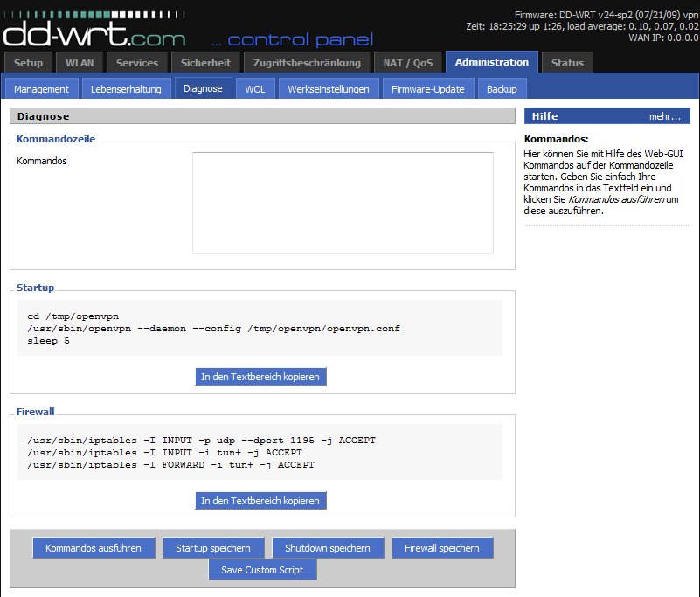Click the 'Kommandos:' help heading
Image resolution: width=700 pixels, height=597 pixels.
pyautogui.click(x=557, y=139)
